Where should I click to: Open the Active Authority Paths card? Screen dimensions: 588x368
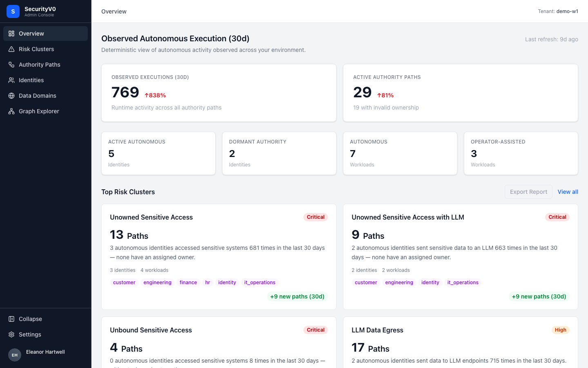click(461, 93)
